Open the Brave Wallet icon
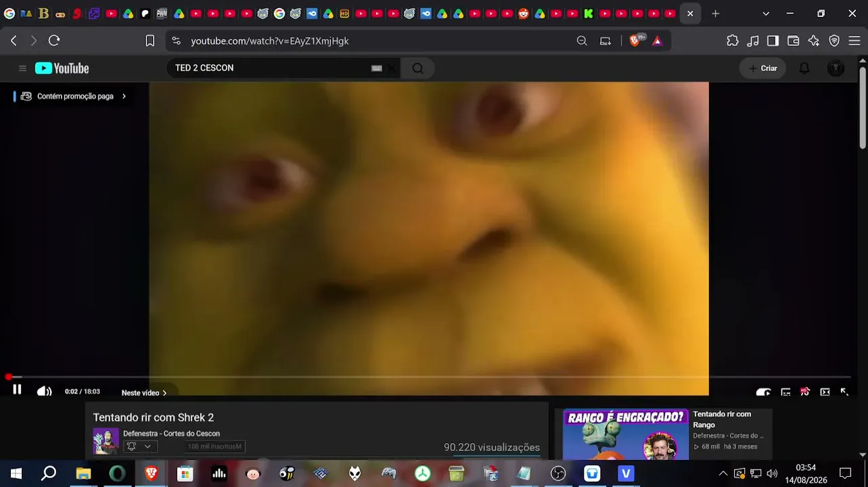The height and width of the screenshot is (487, 868). pos(794,41)
